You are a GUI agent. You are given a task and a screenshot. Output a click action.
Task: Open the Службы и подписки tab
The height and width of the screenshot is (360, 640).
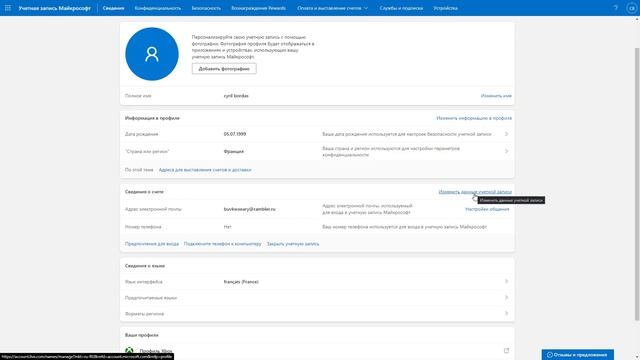coord(401,8)
